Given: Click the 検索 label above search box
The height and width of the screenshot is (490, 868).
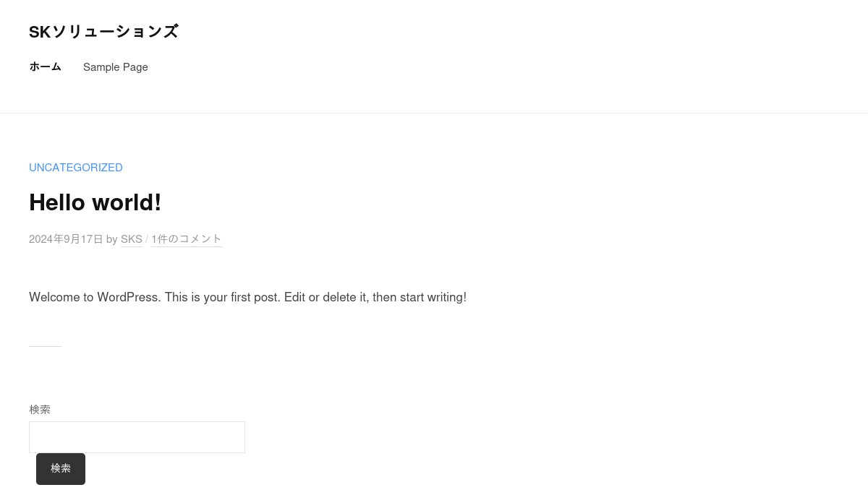Looking at the screenshot, I should (x=40, y=410).
